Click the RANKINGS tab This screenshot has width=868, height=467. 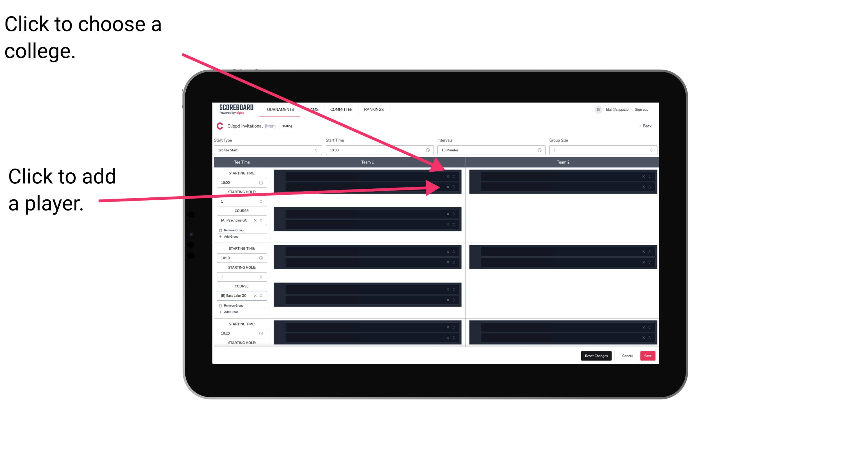click(x=375, y=109)
